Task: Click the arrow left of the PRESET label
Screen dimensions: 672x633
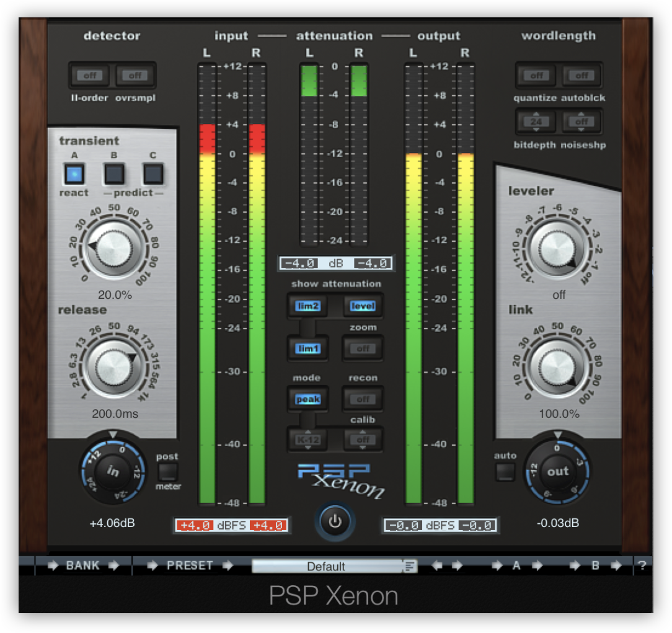Action: point(153,565)
